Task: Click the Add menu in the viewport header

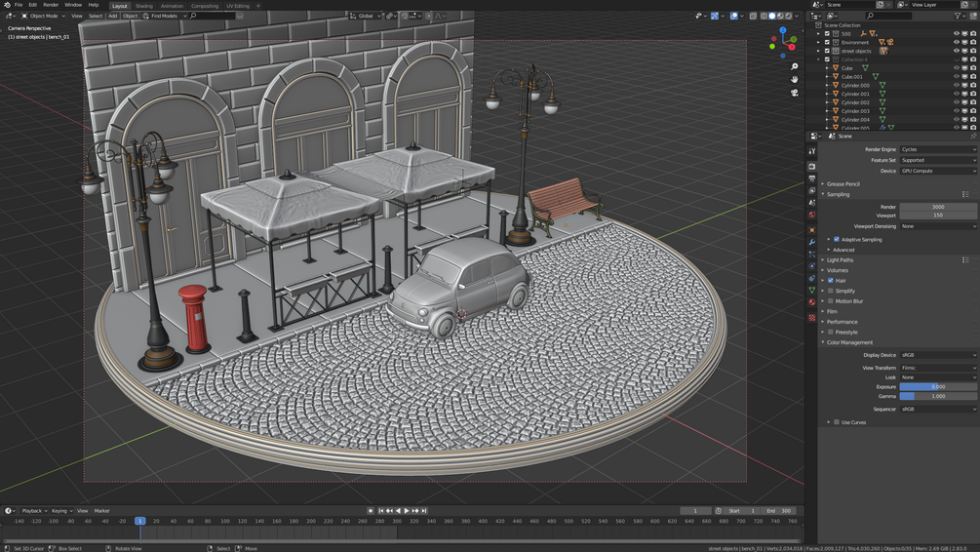Action: pyautogui.click(x=112, y=16)
